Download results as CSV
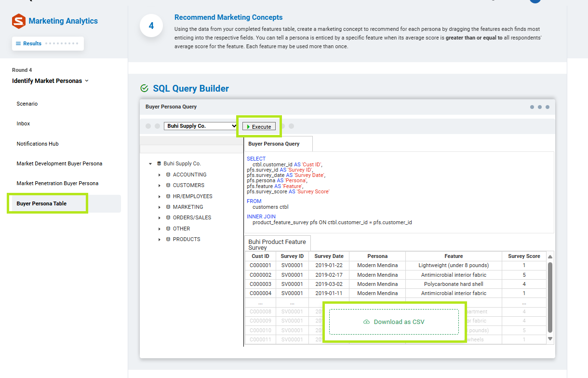Viewport: 588px width, 378px height. pyautogui.click(x=394, y=322)
